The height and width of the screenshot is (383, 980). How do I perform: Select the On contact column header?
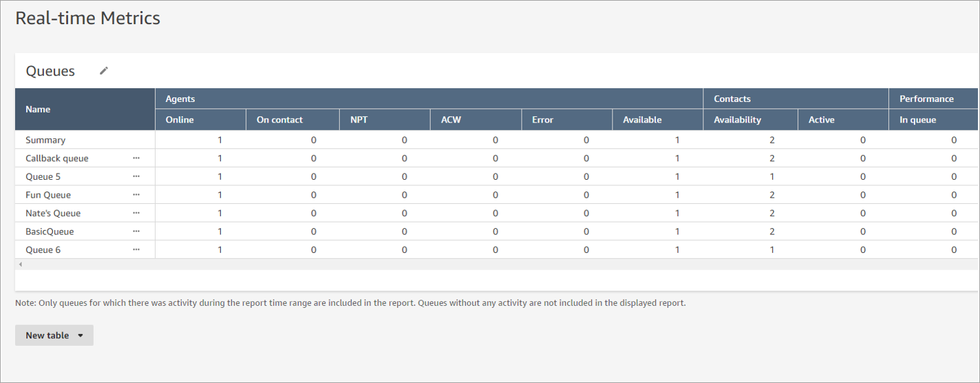click(279, 120)
